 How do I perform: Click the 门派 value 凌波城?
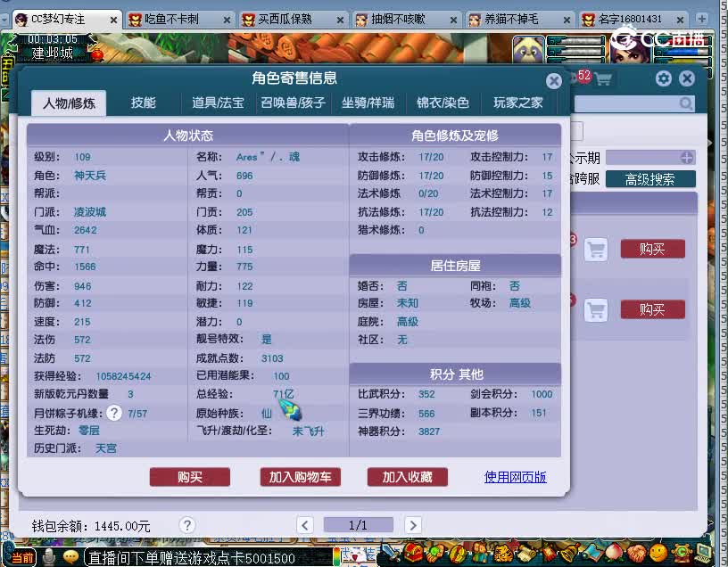tap(90, 212)
